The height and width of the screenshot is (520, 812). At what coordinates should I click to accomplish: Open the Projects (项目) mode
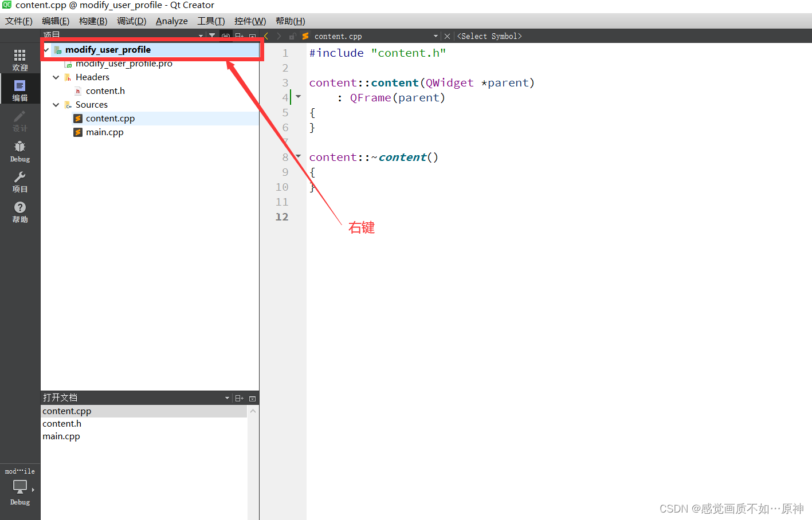pos(20,181)
